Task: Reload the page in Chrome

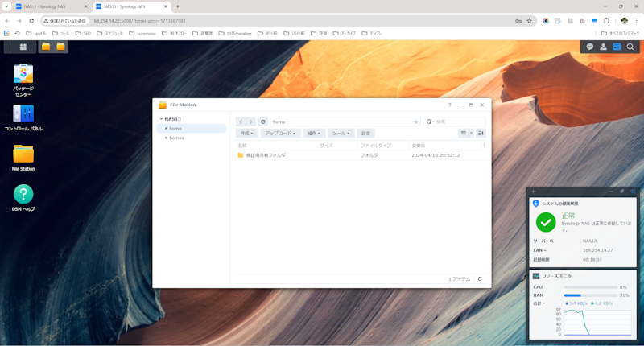Action: click(31, 21)
